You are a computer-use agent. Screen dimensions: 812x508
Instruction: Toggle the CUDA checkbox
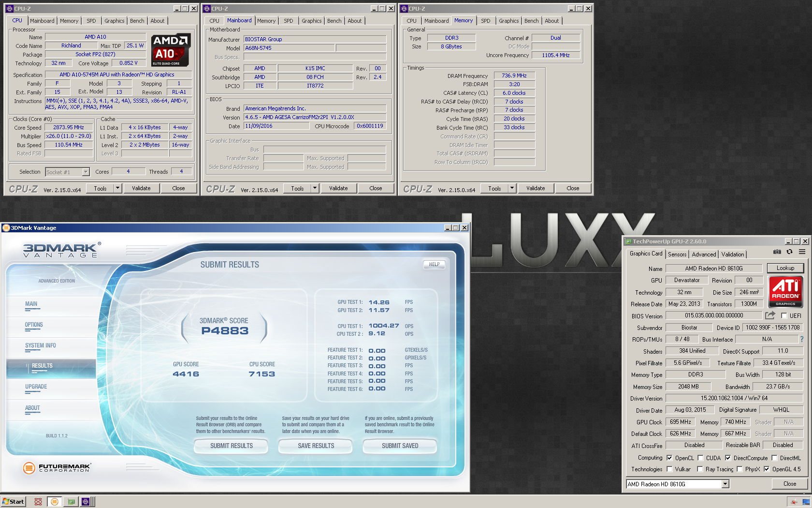tap(700, 458)
